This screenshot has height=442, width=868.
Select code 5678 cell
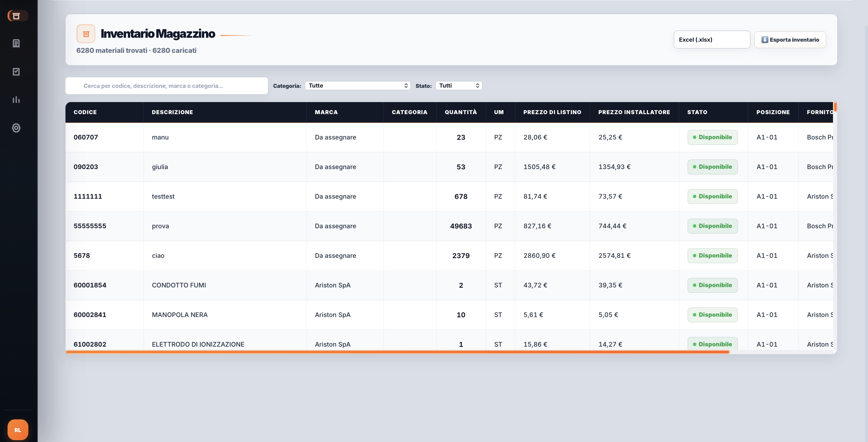click(104, 255)
